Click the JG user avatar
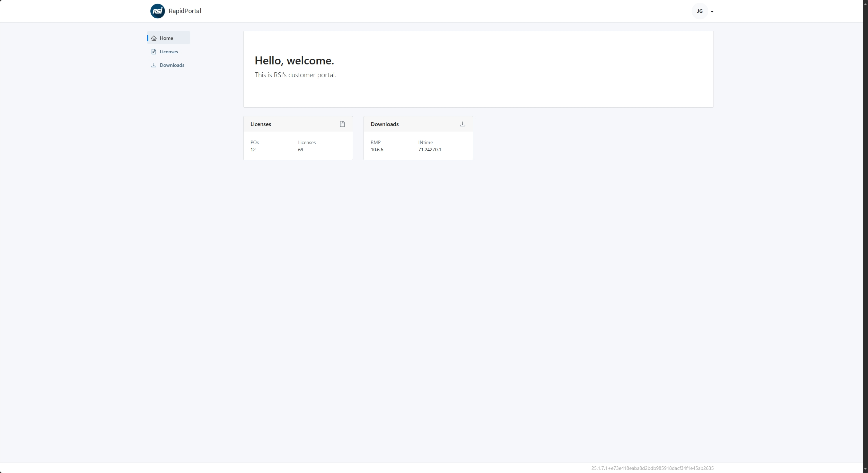The width and height of the screenshot is (868, 473). (x=699, y=11)
